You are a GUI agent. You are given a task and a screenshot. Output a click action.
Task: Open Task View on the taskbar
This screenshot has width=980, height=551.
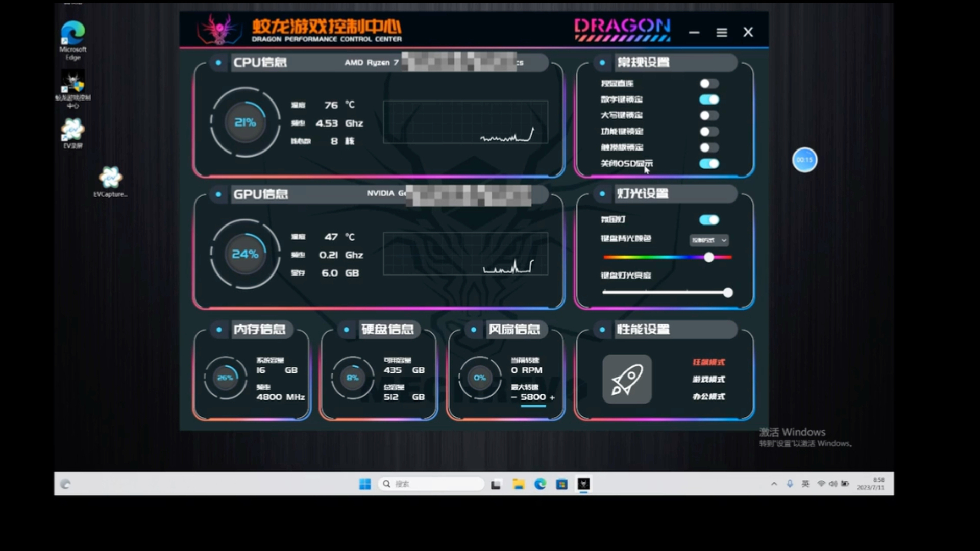[496, 484]
